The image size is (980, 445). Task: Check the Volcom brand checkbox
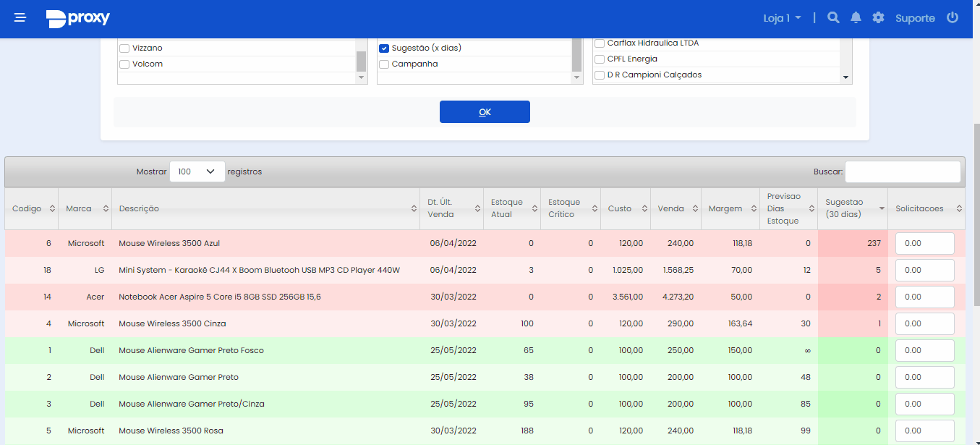(124, 64)
